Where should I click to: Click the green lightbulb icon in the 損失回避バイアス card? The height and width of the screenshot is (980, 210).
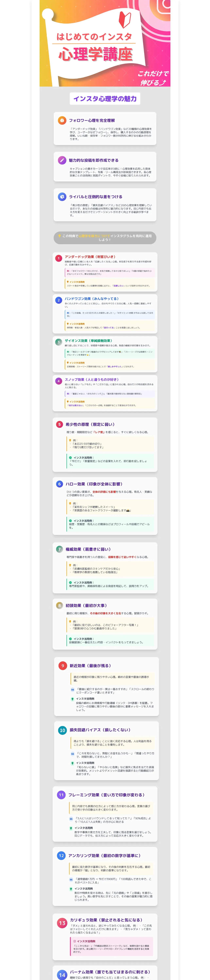point(73,763)
